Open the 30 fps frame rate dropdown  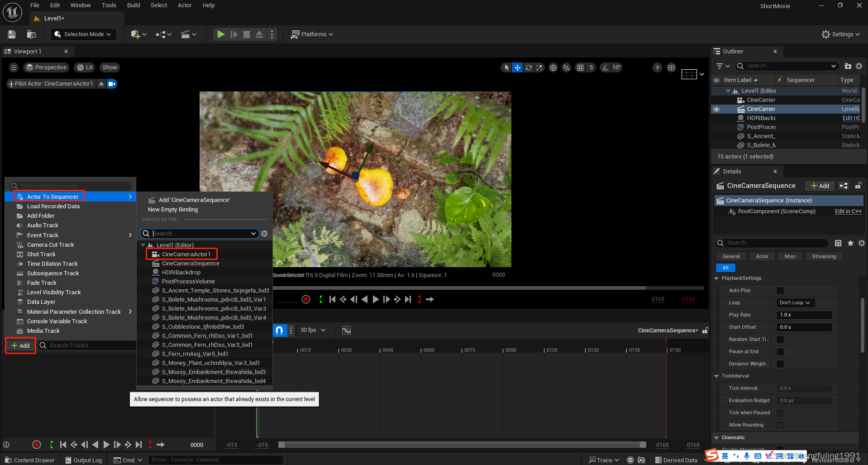point(313,330)
